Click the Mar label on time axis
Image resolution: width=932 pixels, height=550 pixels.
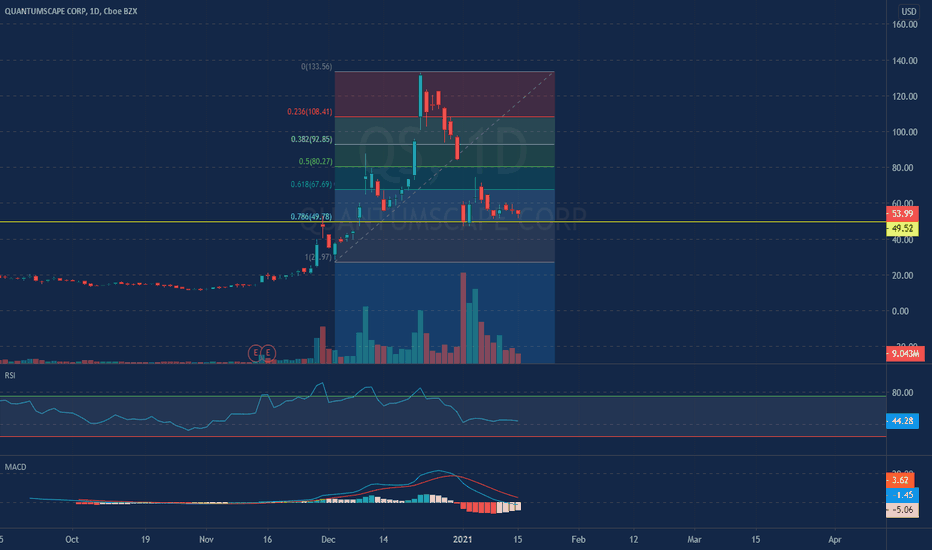point(694,539)
